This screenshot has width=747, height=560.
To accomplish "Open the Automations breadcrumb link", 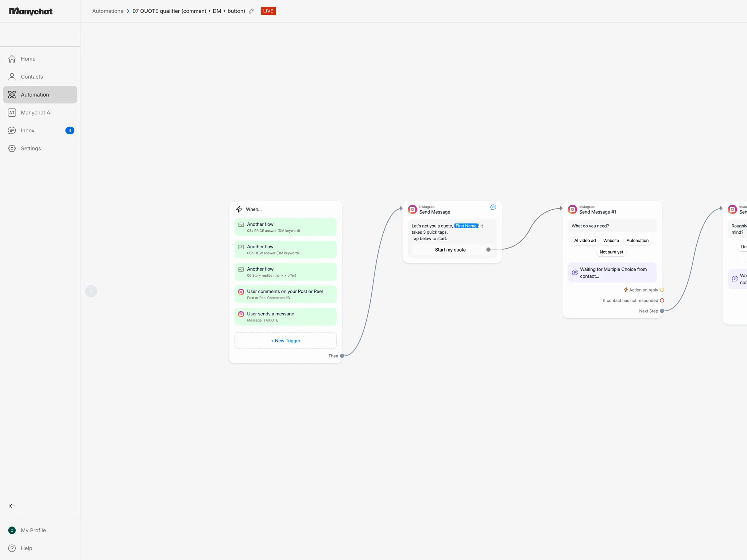I will coord(108,11).
